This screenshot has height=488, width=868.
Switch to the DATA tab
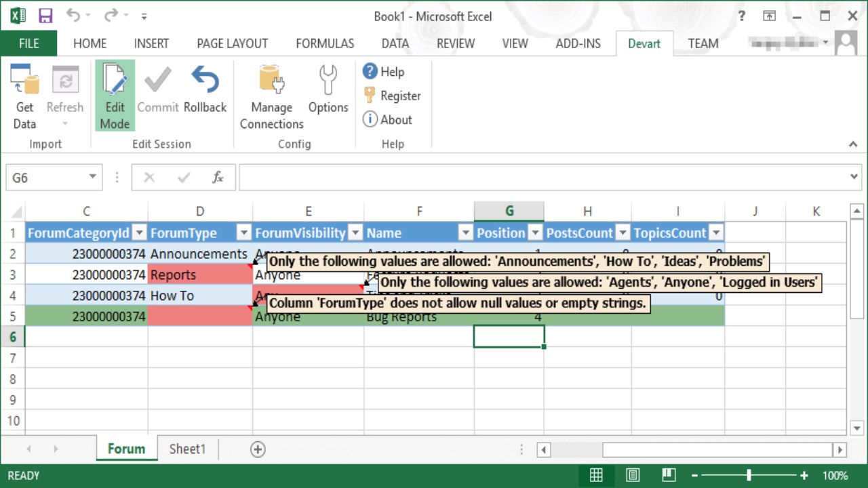pos(395,43)
